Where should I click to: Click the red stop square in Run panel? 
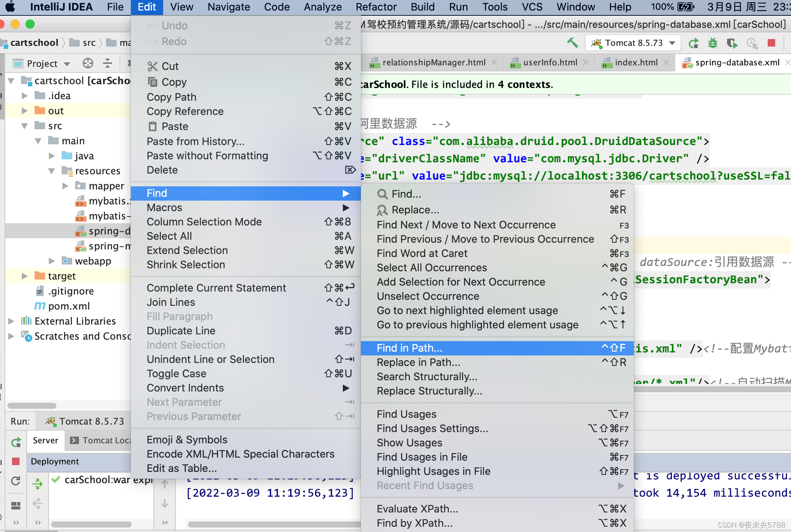click(16, 461)
